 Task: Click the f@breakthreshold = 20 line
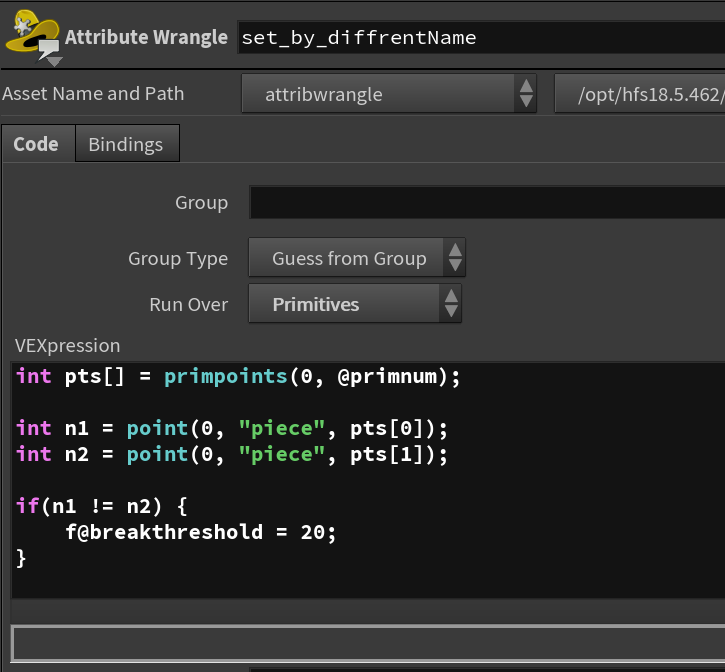click(x=201, y=532)
